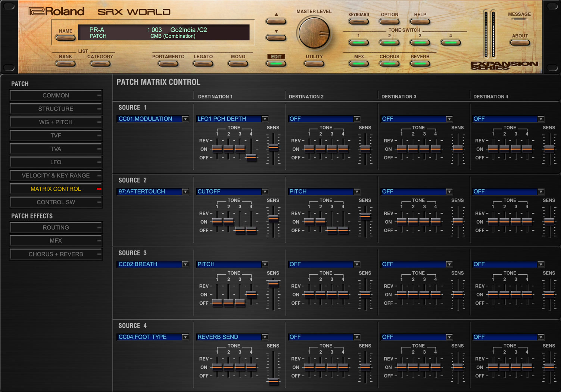
Task: Click Source 1 Destination 1 SENS slider
Action: (274, 147)
